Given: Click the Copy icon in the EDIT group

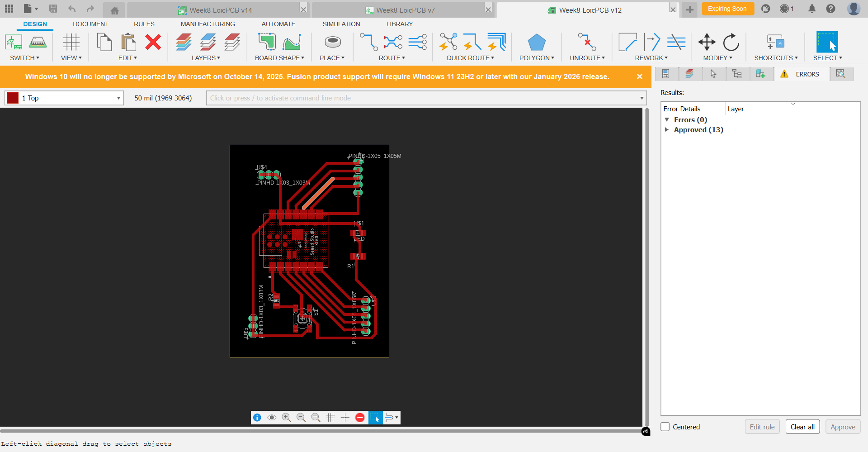Looking at the screenshot, I should pyautogui.click(x=104, y=43).
